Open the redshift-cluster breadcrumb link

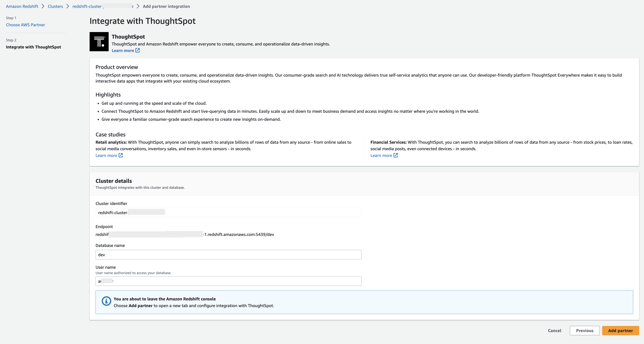tap(87, 6)
